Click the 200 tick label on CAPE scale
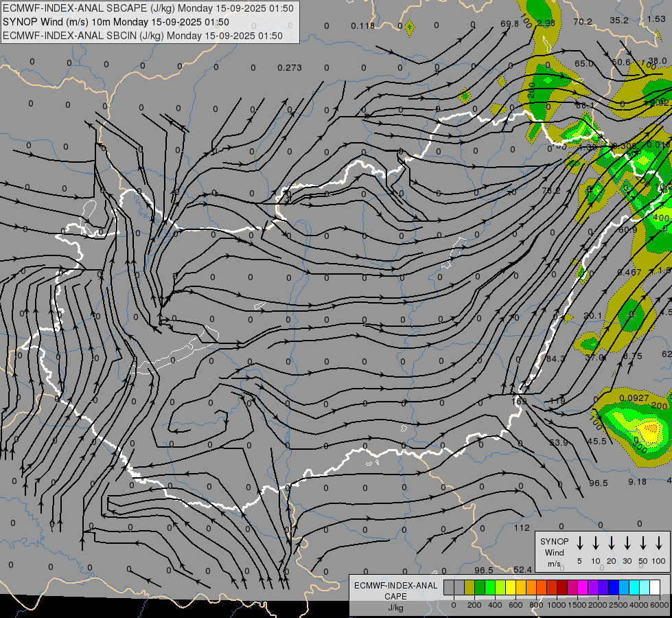Viewport: 672px width, 618px height. tap(474, 605)
